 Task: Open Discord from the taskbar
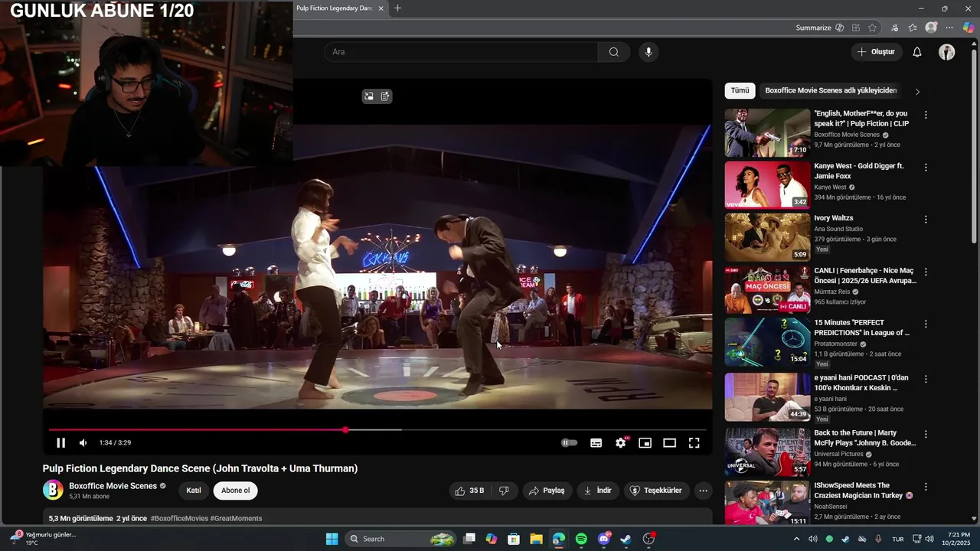603,539
